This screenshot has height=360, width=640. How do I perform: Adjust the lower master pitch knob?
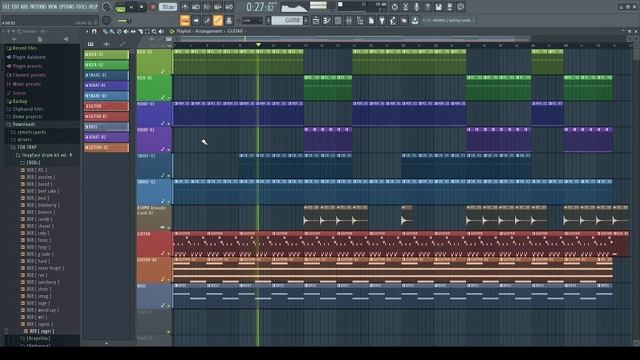tap(106, 20)
